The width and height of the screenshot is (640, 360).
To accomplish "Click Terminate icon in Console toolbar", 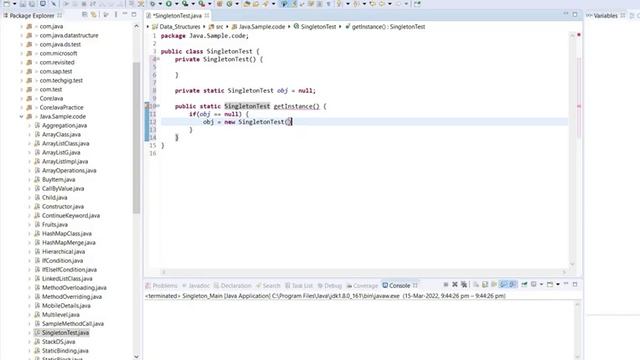I will (x=446, y=284).
